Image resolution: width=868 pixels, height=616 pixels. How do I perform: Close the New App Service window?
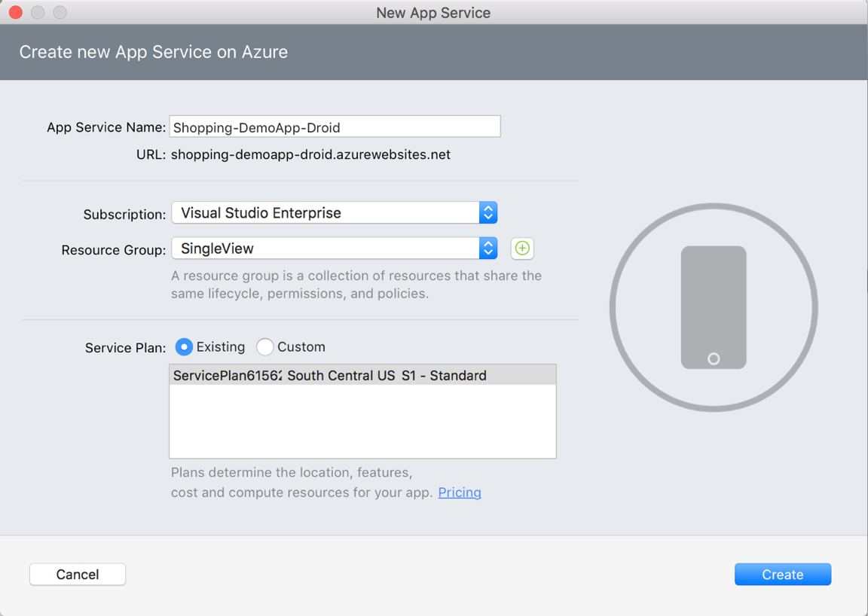tap(16, 13)
